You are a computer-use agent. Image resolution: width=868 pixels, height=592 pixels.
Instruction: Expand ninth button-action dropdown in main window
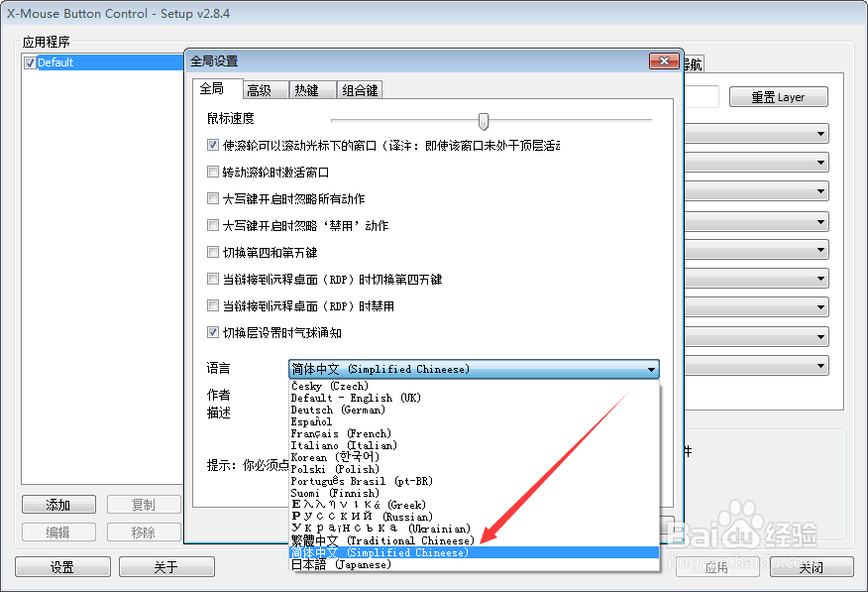pos(820,366)
